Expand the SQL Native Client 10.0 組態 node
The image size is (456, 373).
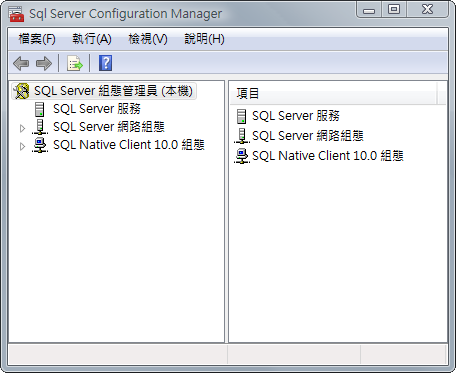click(x=22, y=146)
